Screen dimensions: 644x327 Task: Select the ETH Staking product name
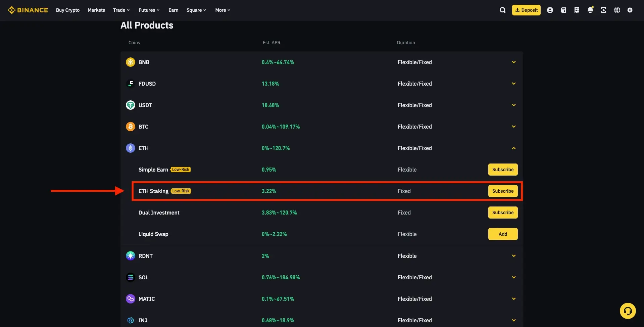153,191
